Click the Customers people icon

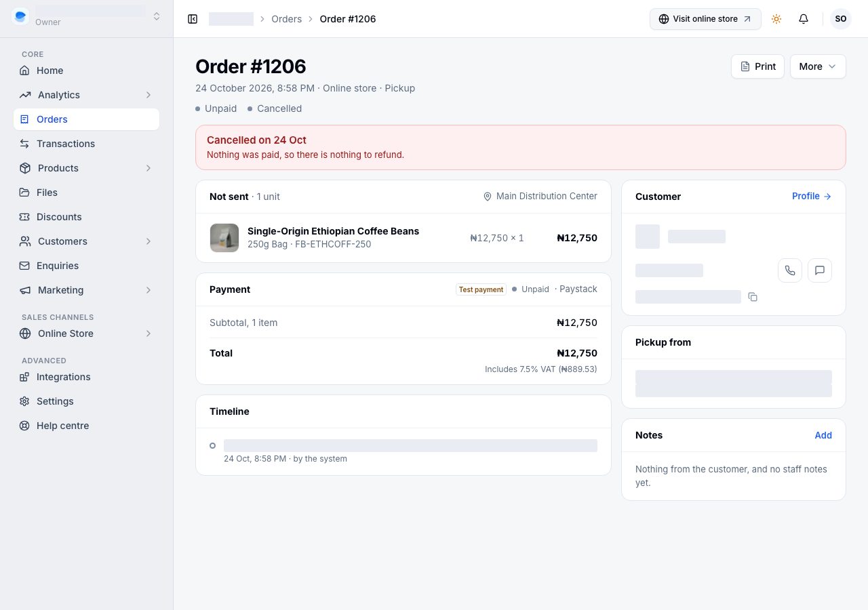point(25,241)
